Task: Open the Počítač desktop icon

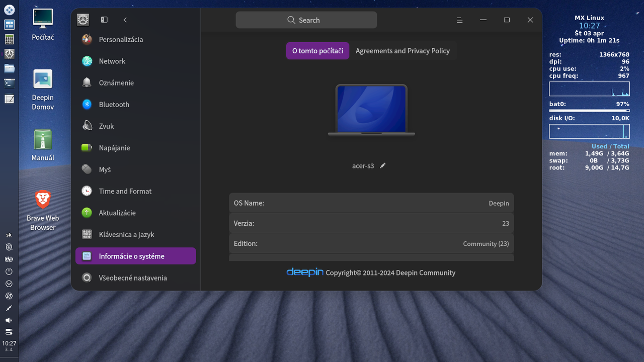Action: tap(43, 24)
